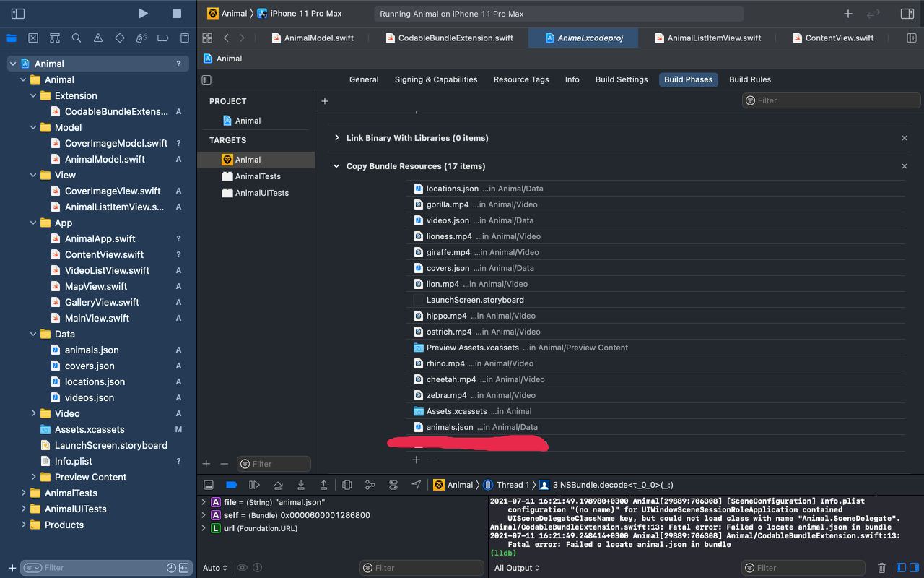Collapse Copy Bundle Resources phase

(336, 166)
